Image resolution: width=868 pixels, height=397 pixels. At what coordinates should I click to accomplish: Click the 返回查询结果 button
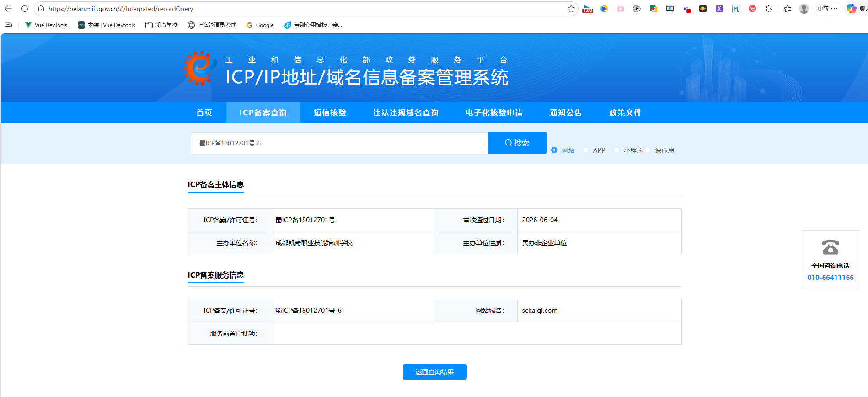(434, 372)
